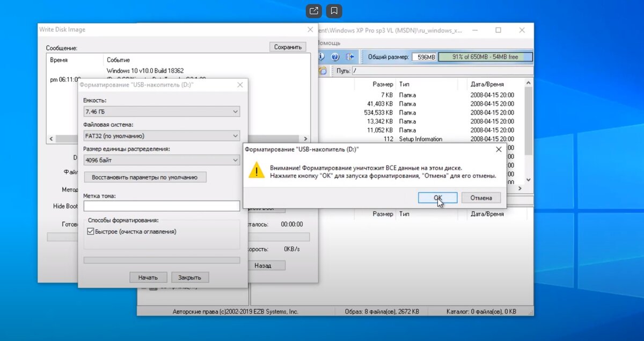This screenshot has width=644, height=341.
Task: Click the Windows 10 v10.0 Build 18362 log entry
Action: tap(145, 70)
